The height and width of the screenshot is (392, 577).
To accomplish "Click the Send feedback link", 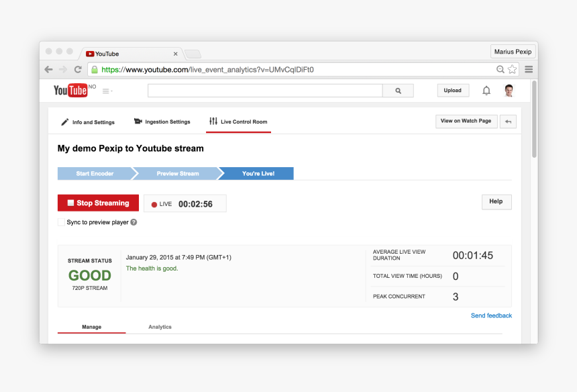I will coord(491,315).
